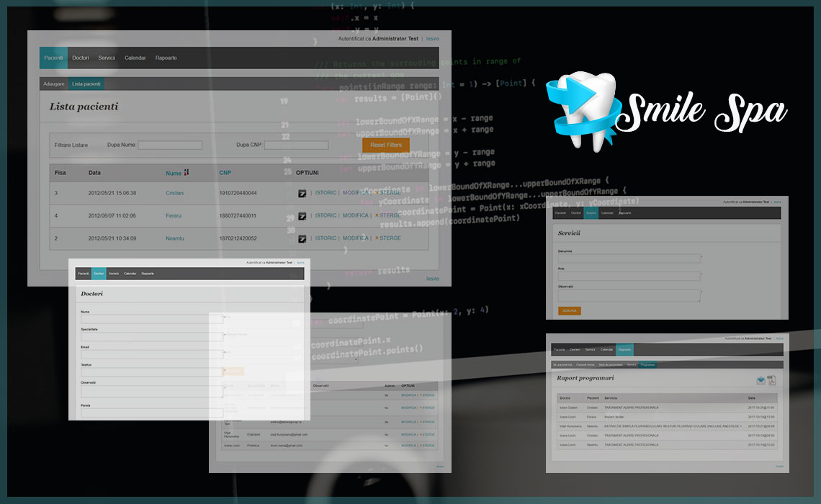Click the CNP column header link

point(225,173)
